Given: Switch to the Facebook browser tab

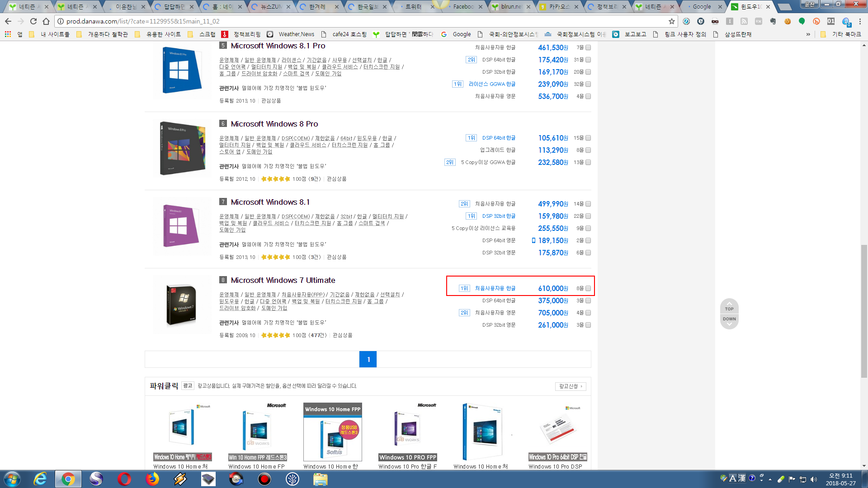Looking at the screenshot, I should click(x=463, y=7).
